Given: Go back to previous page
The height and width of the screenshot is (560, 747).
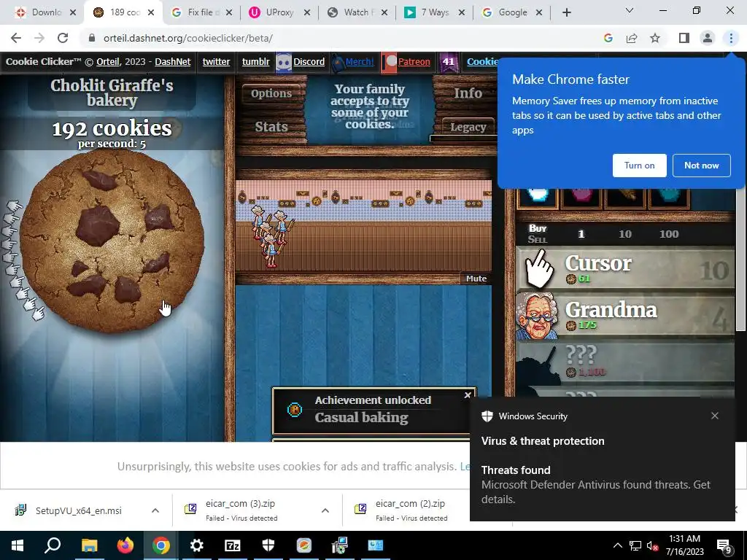Looking at the screenshot, I should [16, 38].
